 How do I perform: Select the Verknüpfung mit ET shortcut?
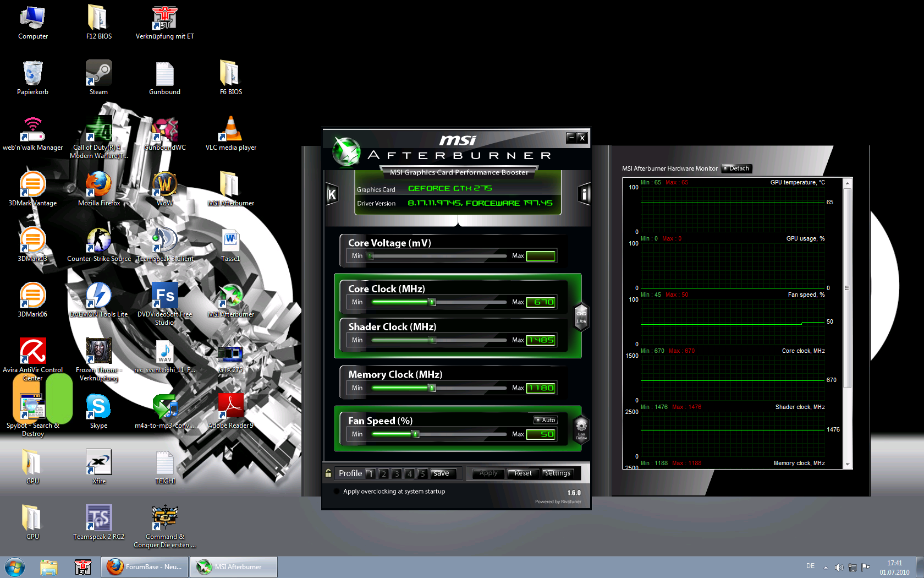165,23
